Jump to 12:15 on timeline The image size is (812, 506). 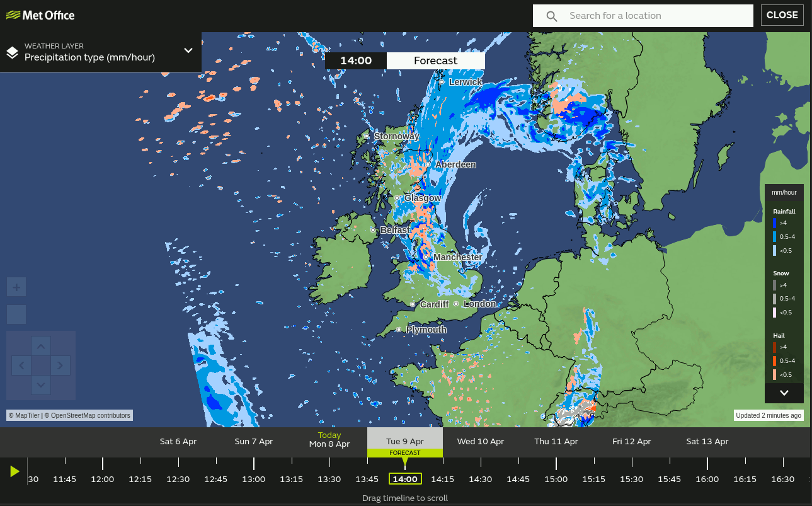[x=140, y=479]
